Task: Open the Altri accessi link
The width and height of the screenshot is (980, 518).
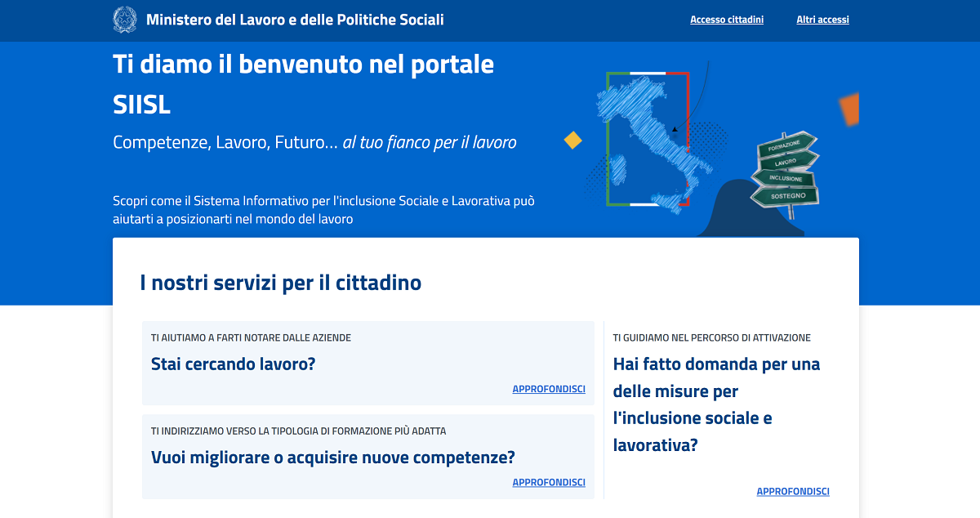Action: click(x=822, y=19)
